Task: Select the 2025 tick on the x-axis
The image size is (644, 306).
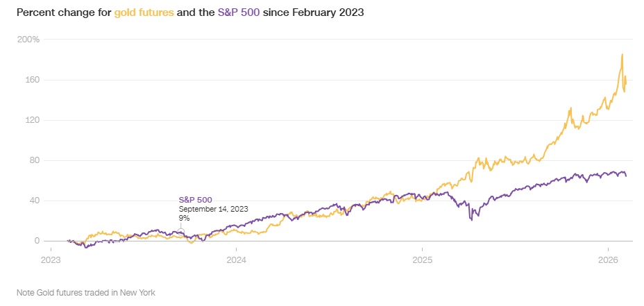Action: (x=422, y=260)
